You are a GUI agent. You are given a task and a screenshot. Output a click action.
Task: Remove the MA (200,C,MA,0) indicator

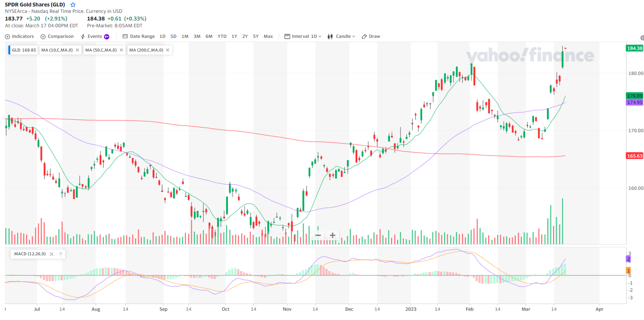168,50
